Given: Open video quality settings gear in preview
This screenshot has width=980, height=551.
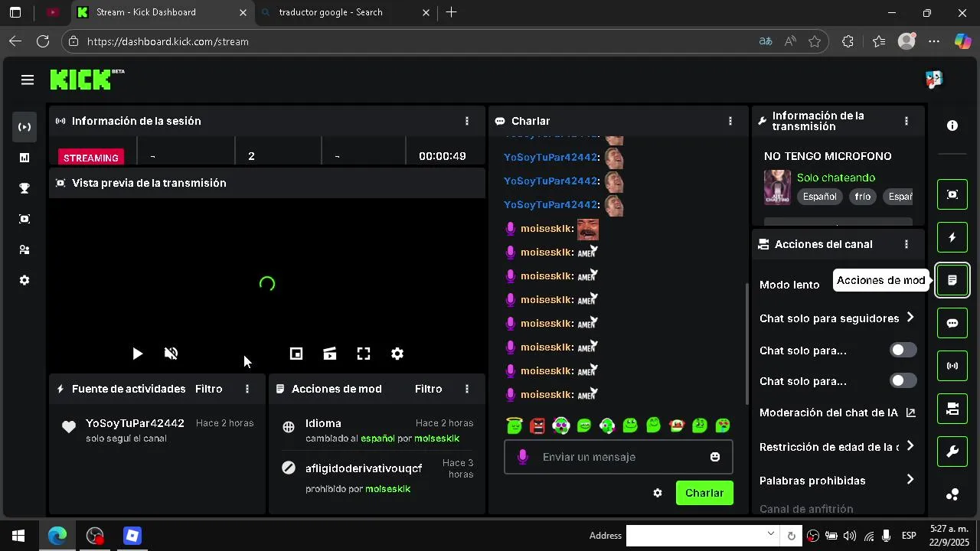Looking at the screenshot, I should pyautogui.click(x=397, y=354).
